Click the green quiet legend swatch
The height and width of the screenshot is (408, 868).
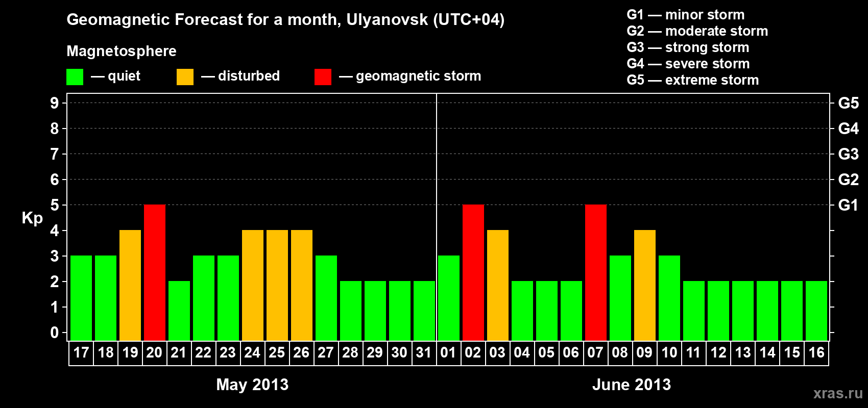click(x=75, y=77)
